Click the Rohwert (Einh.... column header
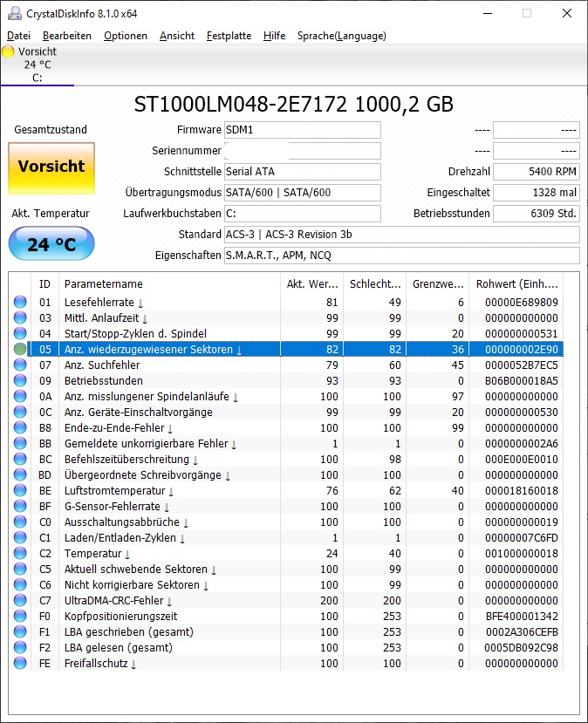The height and width of the screenshot is (723, 588). coord(516,284)
